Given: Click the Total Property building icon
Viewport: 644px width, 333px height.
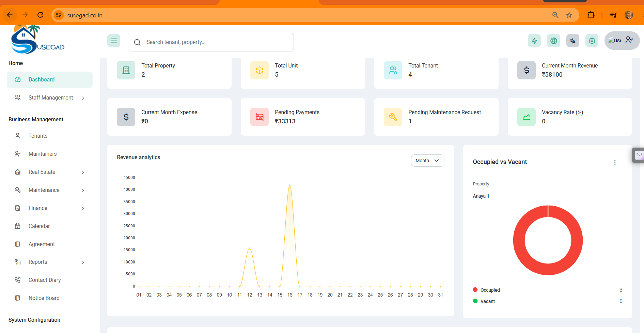Looking at the screenshot, I should tap(126, 70).
